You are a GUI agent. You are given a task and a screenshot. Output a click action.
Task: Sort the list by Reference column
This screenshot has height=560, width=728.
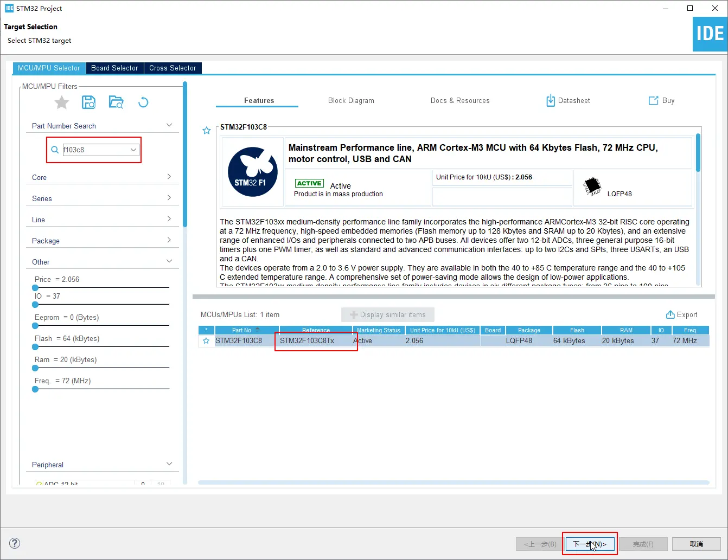pos(316,330)
